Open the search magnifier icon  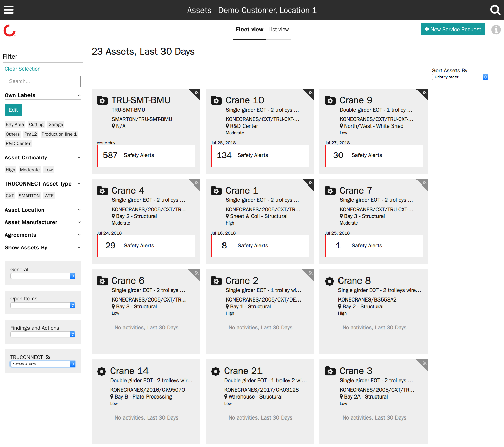pyautogui.click(x=495, y=10)
